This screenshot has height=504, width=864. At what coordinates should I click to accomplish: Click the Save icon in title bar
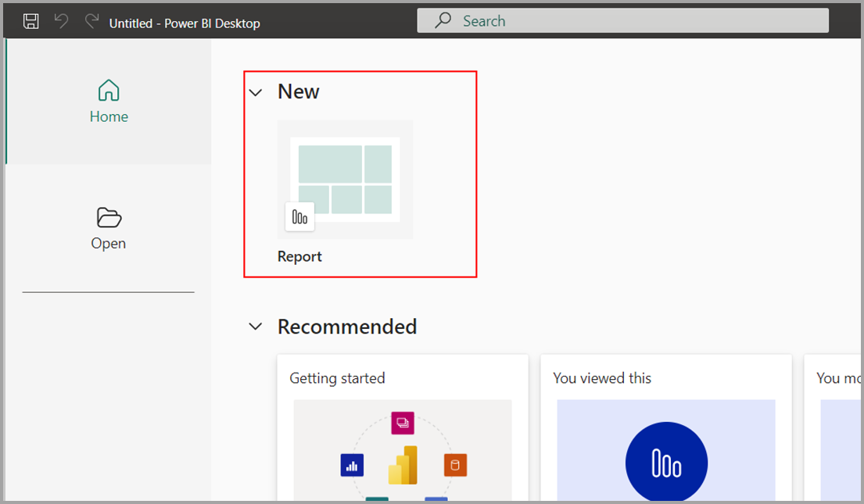tap(30, 21)
